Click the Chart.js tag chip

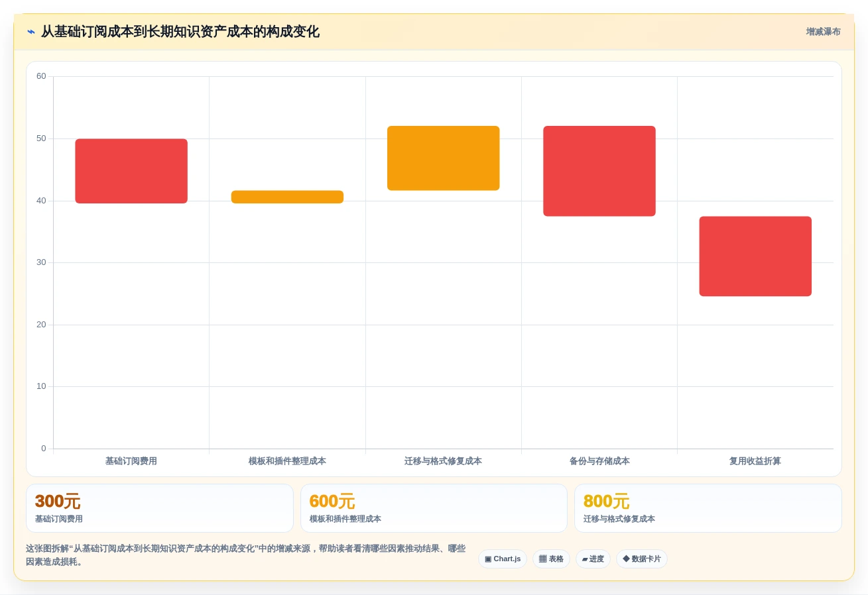coord(503,559)
